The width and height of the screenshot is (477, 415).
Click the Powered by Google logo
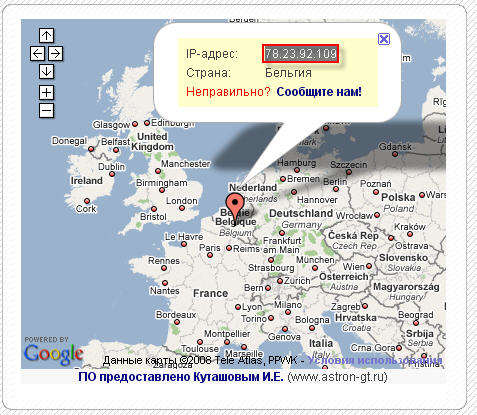coord(53,351)
